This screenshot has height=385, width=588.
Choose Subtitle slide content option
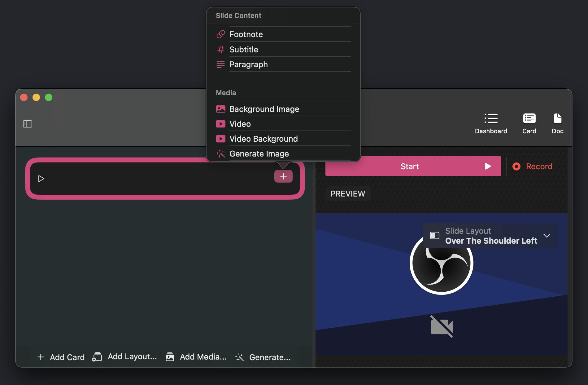point(283,49)
